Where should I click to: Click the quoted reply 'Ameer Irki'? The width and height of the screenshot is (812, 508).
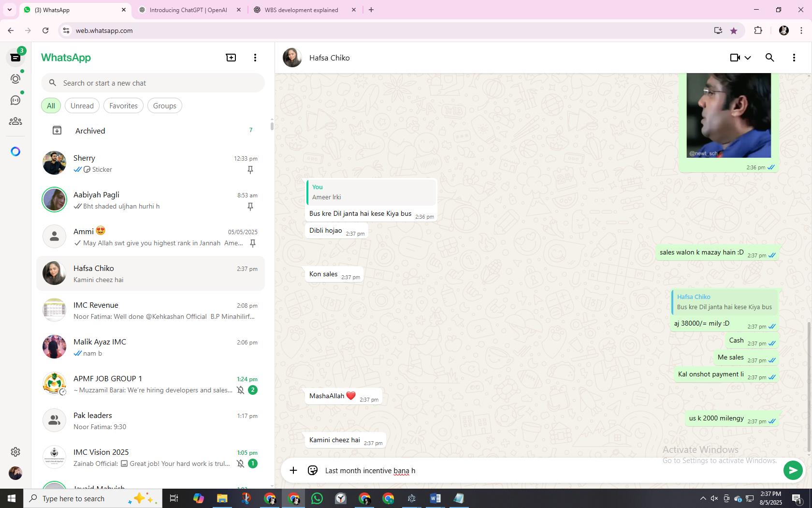click(371, 192)
